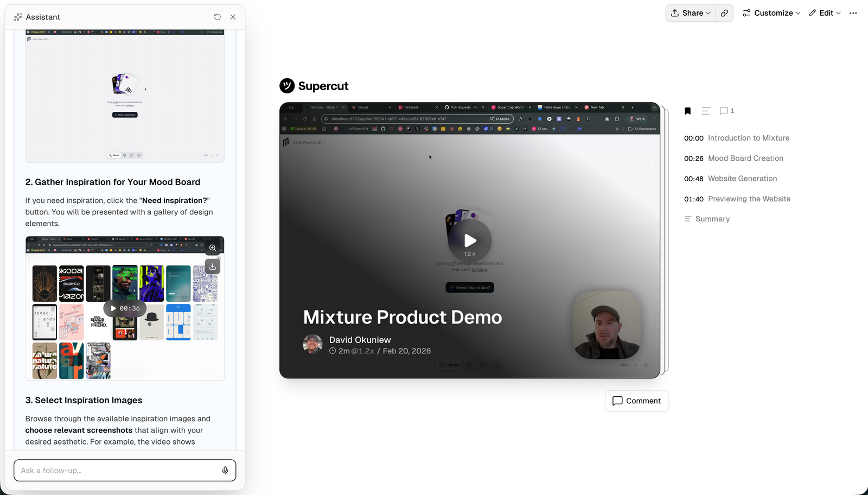Jump to Previewing the Website chapter
Screen dimensions: 868x495
pos(737,199)
